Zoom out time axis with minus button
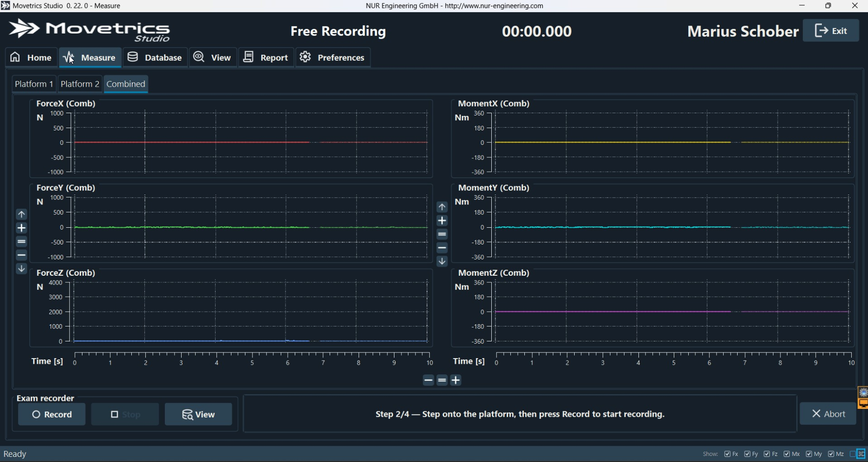 click(x=428, y=380)
